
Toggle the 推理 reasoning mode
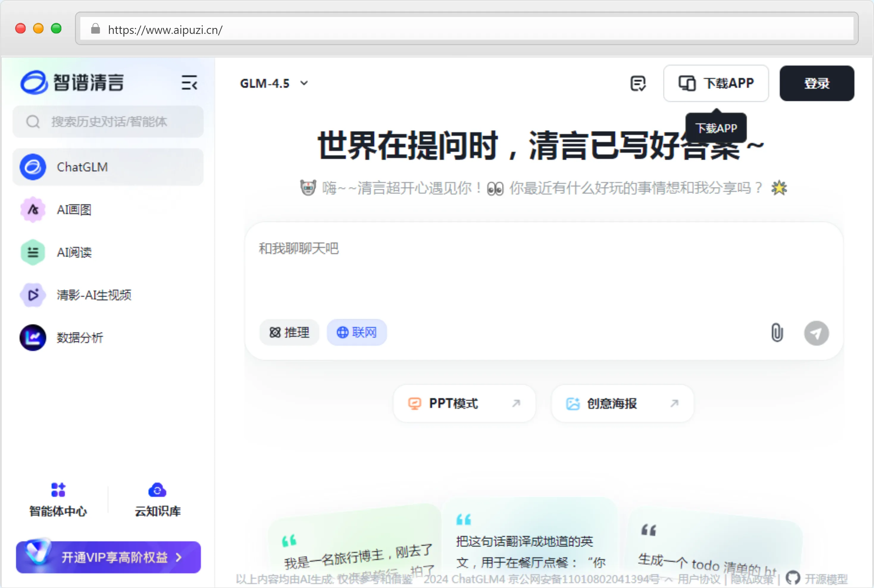pos(289,332)
